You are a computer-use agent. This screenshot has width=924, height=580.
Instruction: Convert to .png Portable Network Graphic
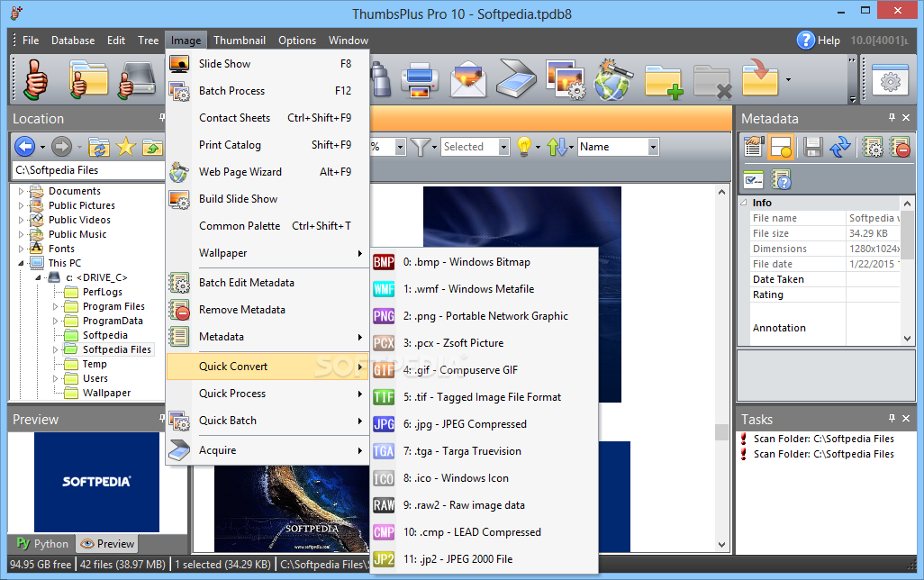pos(484,316)
